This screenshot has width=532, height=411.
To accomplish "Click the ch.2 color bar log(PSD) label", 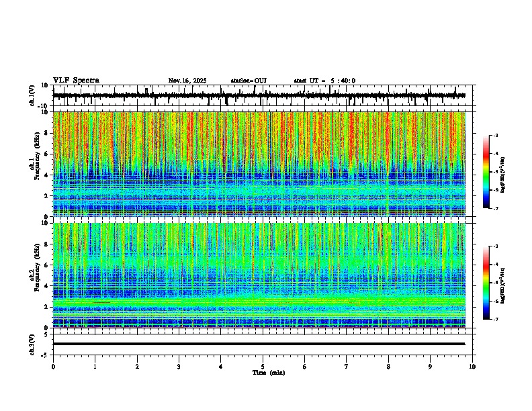I will tap(502, 285).
